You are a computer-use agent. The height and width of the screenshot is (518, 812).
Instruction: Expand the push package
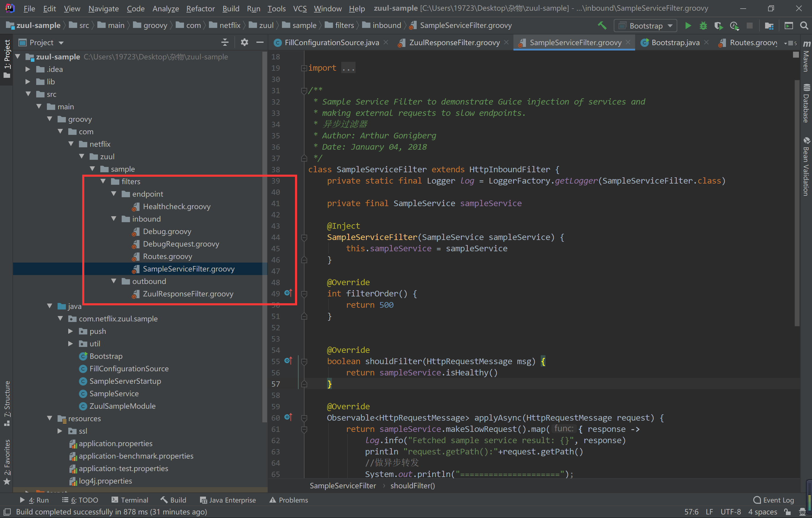tap(70, 331)
